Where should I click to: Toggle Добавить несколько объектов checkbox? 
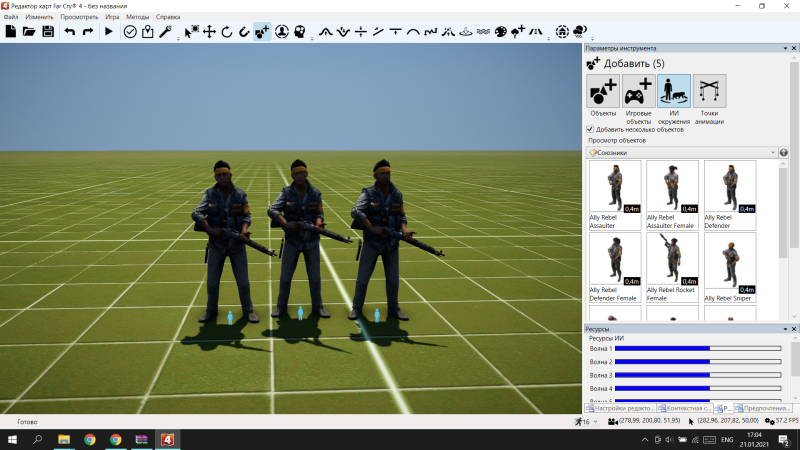590,130
